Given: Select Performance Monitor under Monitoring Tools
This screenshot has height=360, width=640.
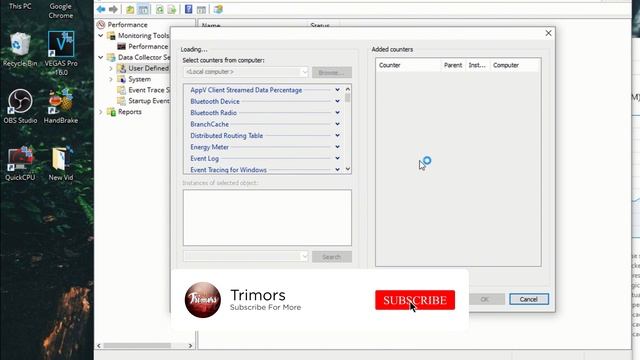Looking at the screenshot, I should (148, 47).
